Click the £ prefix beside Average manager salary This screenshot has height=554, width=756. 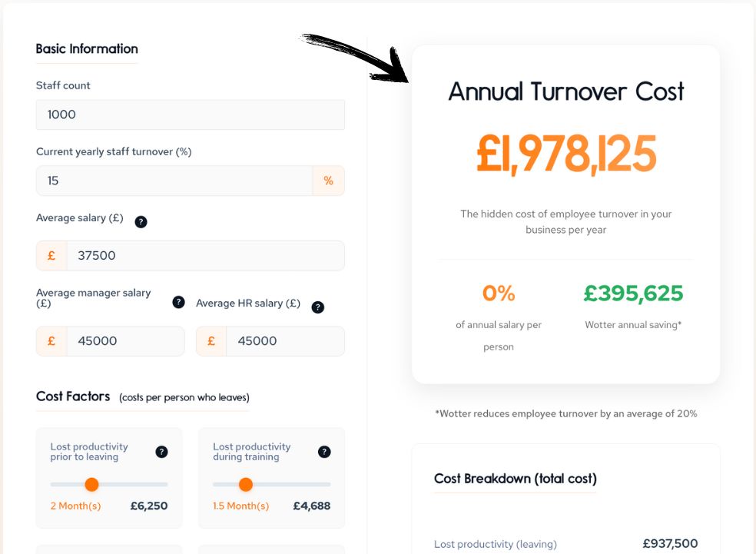point(51,340)
